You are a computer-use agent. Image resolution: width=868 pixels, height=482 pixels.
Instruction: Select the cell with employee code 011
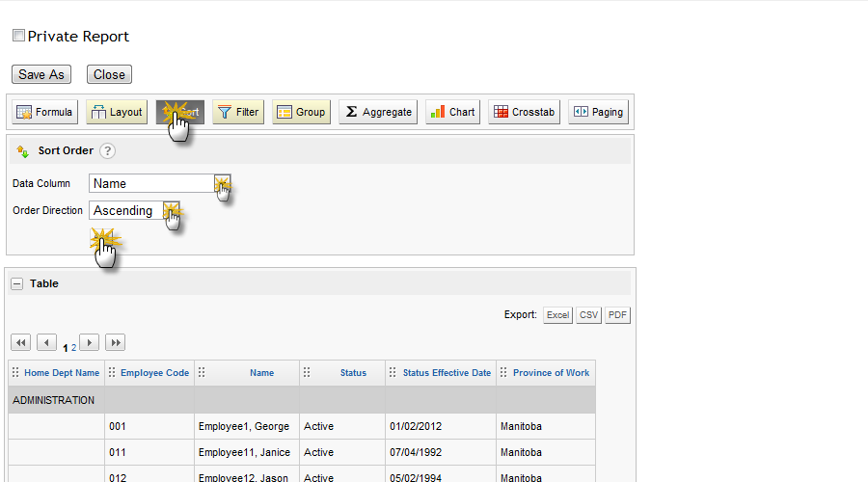pyautogui.click(x=149, y=452)
